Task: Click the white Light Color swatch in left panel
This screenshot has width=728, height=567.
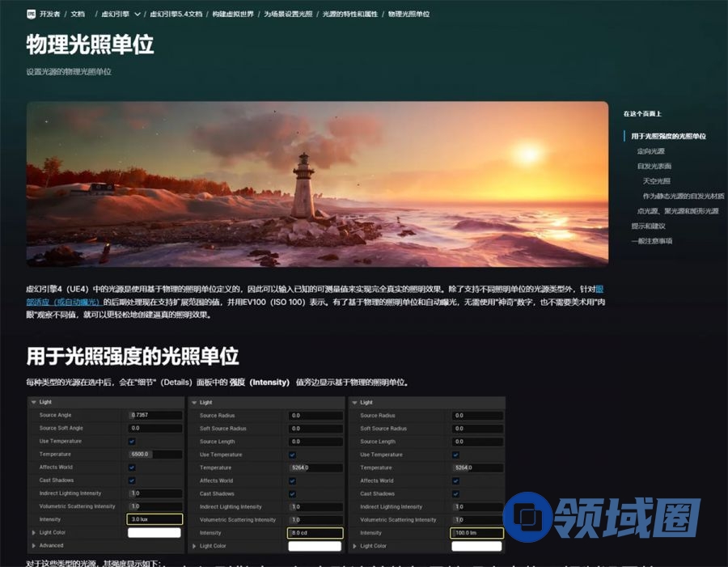Action: pyautogui.click(x=154, y=532)
